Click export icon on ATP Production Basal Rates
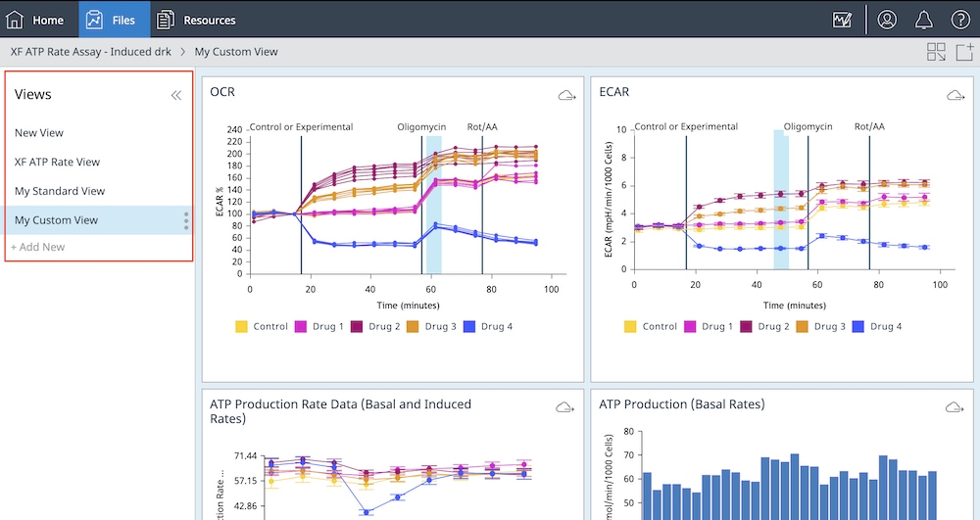 pos(955,407)
